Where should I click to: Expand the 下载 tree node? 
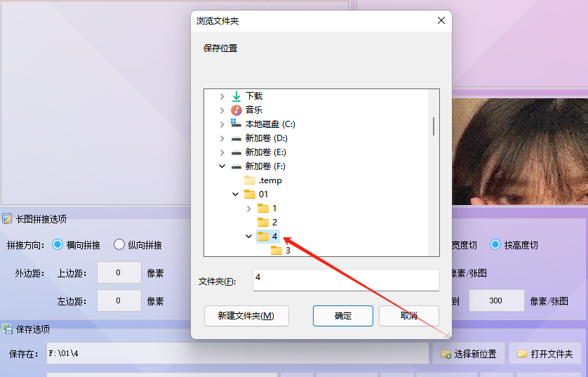(222, 96)
